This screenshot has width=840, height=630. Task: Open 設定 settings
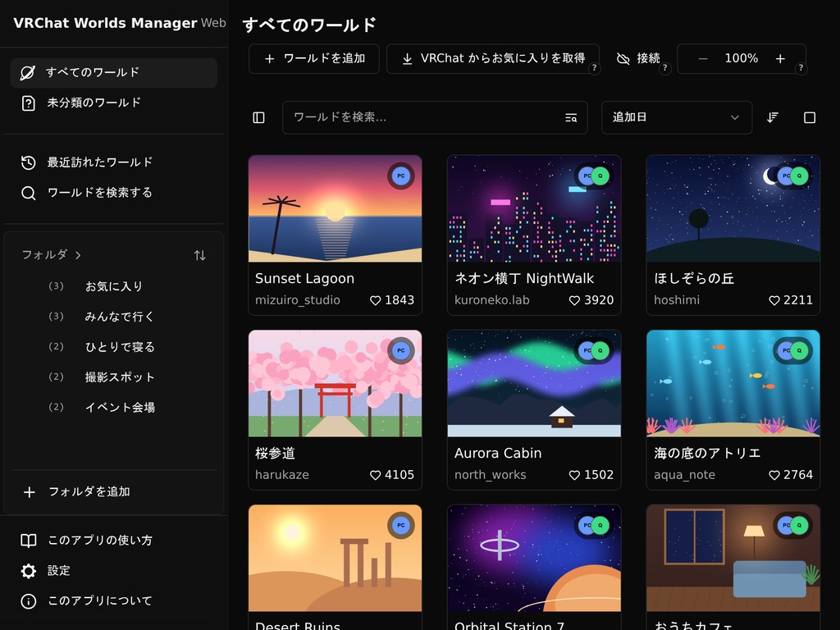(113, 571)
